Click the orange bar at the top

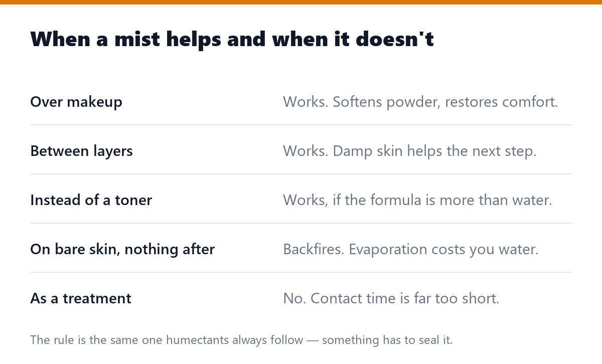(301, 2)
